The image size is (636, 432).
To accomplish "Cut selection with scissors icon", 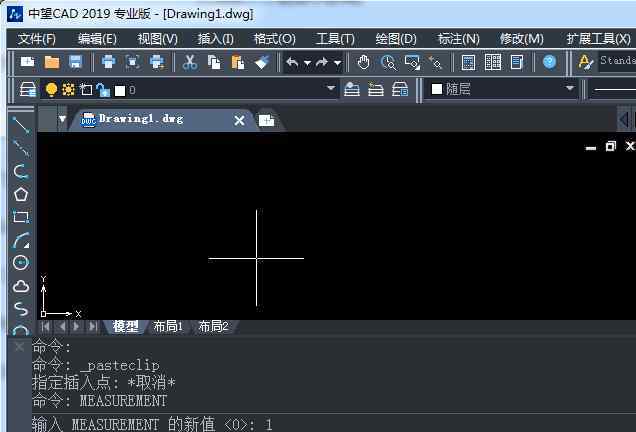I will tap(190, 62).
